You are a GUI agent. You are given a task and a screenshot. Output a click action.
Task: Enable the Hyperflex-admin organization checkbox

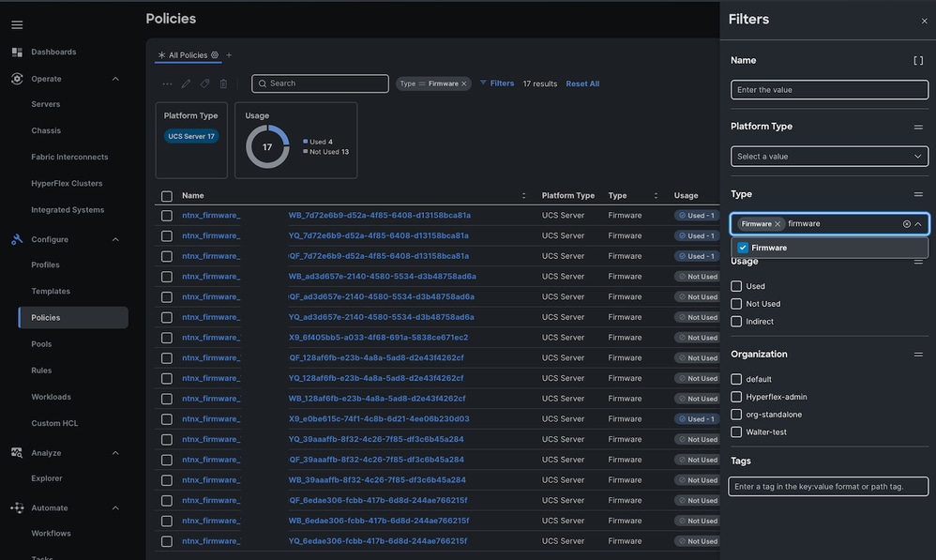pyautogui.click(x=736, y=397)
